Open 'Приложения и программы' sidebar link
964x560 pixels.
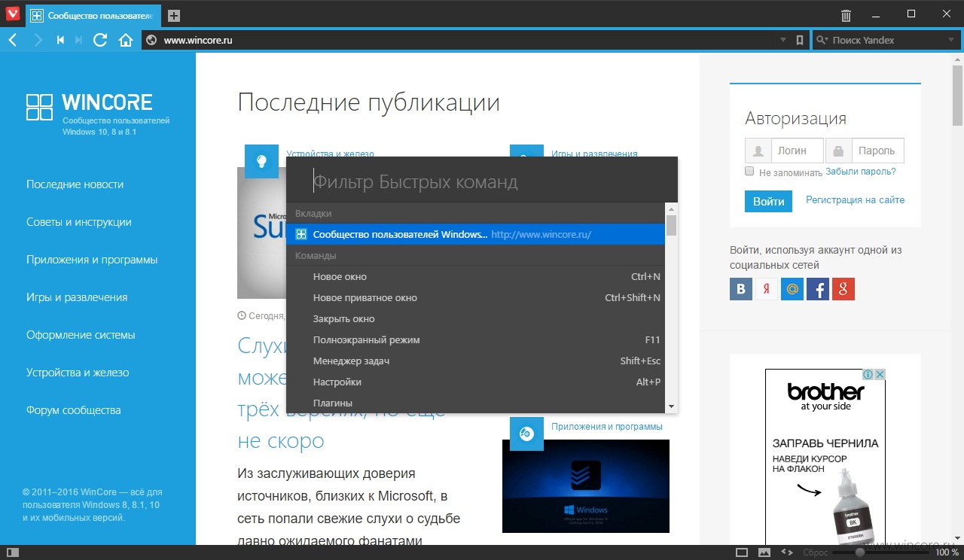[92, 260]
